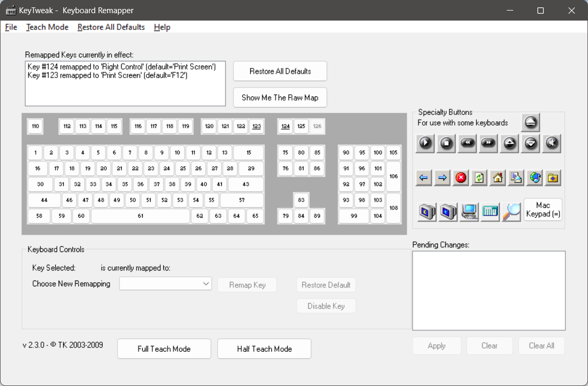Viewport: 588px width, 386px height.
Task: Select keyboard key 124
Action: click(x=286, y=126)
